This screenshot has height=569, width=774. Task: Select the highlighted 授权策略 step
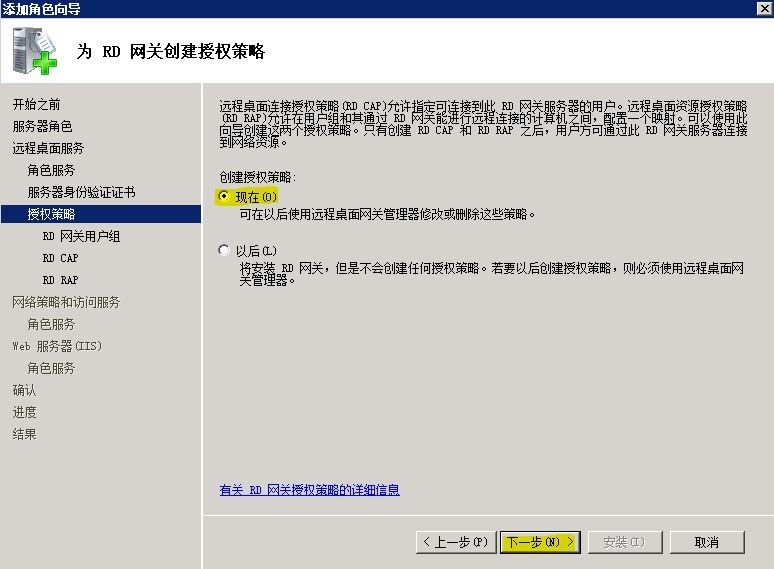click(x=101, y=214)
